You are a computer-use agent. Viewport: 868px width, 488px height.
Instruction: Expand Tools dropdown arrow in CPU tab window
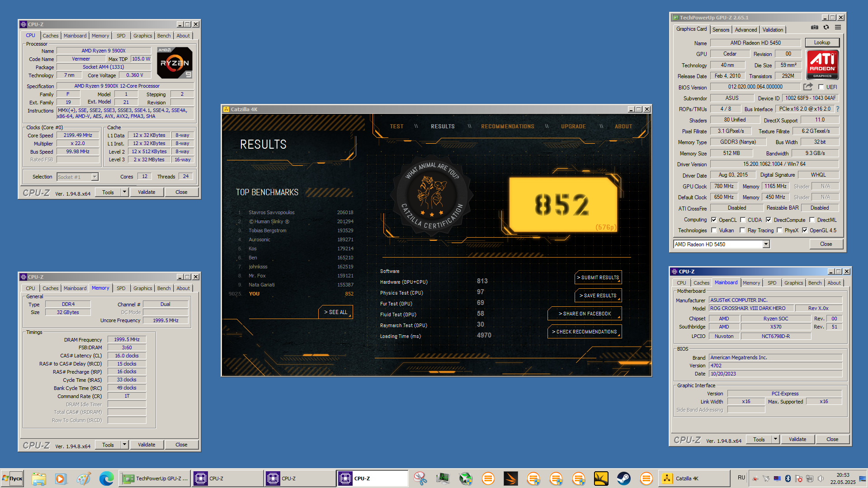124,192
